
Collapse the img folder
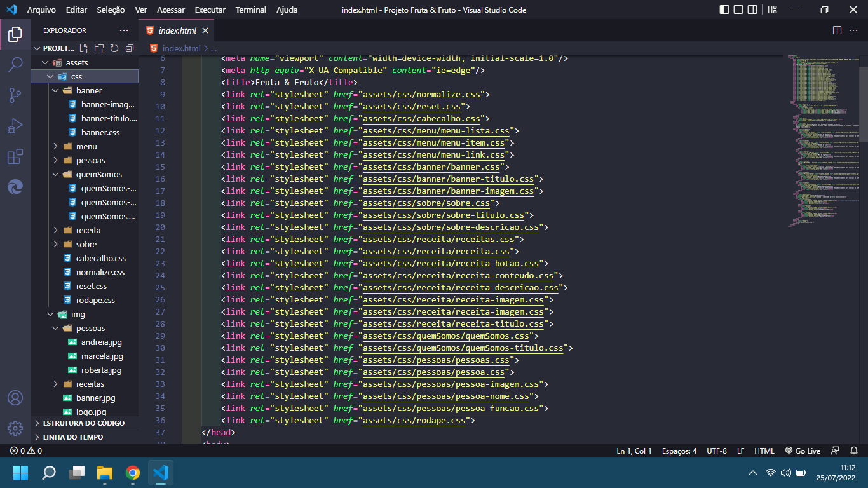tap(84, 314)
